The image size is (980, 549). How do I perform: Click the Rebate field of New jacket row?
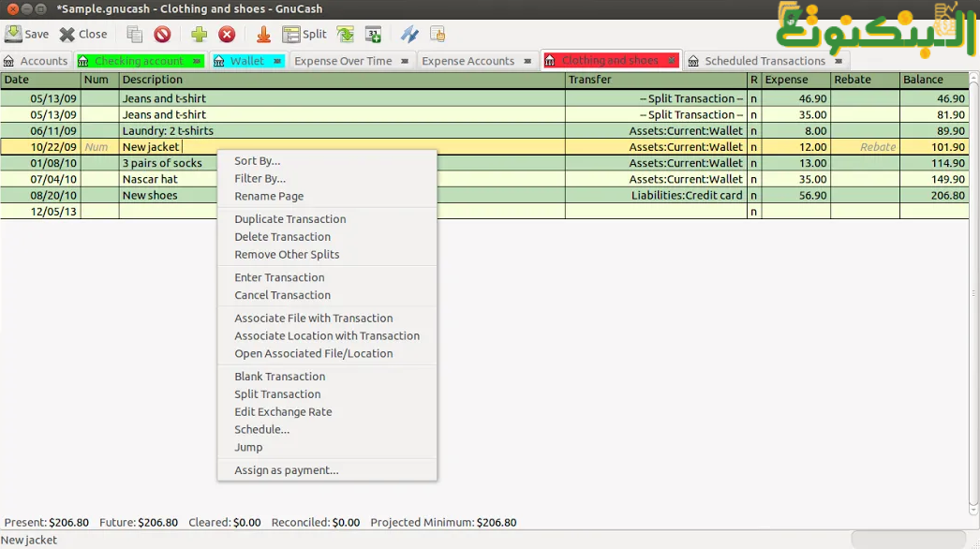click(865, 147)
